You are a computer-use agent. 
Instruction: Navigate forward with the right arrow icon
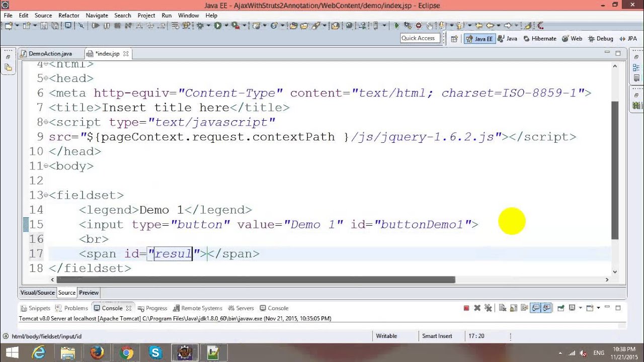tap(508, 25)
